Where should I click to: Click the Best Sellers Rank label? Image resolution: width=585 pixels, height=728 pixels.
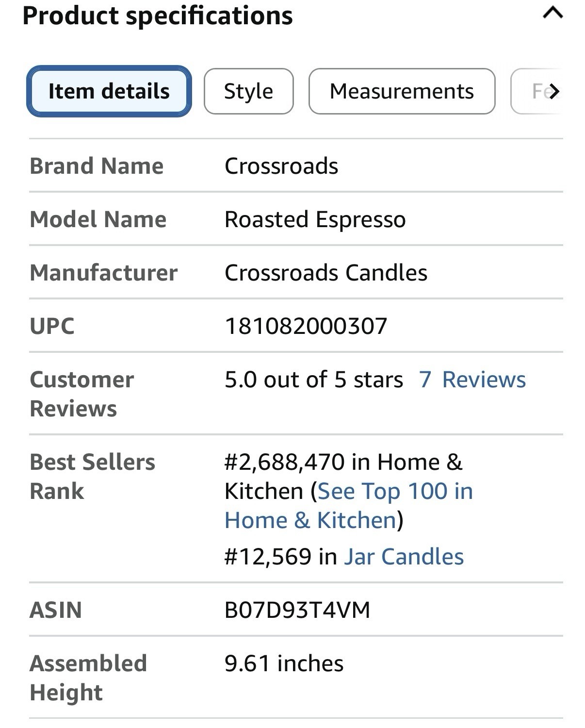click(x=92, y=477)
